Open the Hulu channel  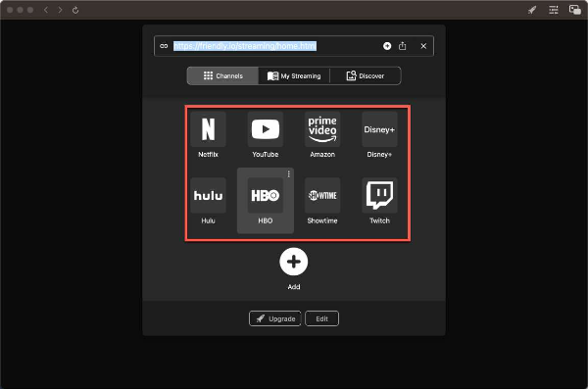(x=208, y=195)
